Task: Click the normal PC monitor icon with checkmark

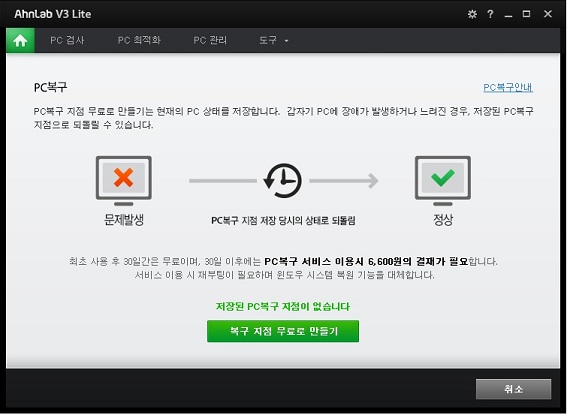Action: tap(443, 180)
